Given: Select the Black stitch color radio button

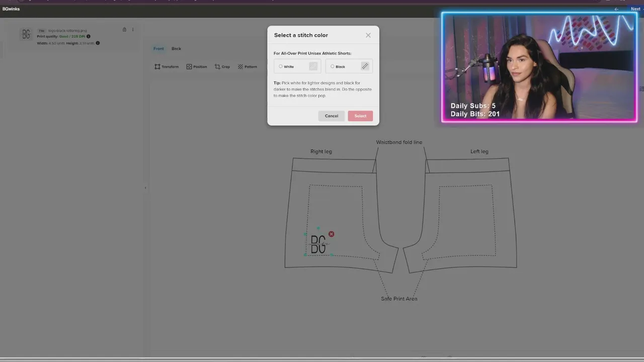Looking at the screenshot, I should tap(332, 66).
